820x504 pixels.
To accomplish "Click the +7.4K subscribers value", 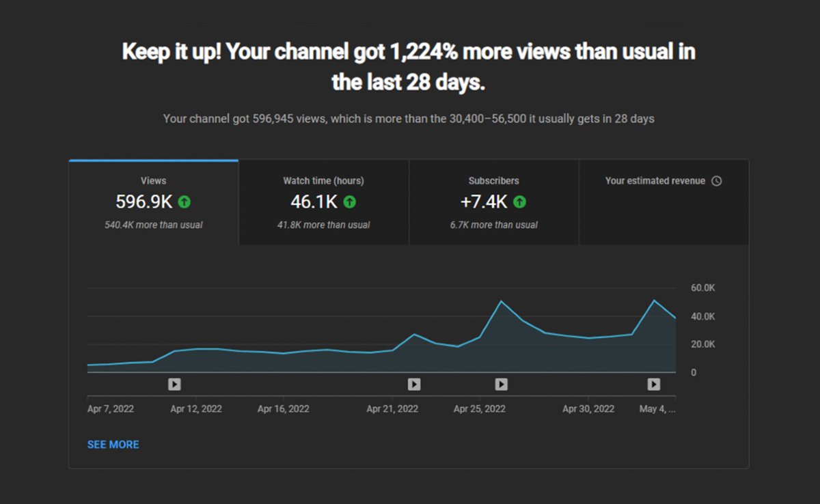I will (484, 202).
